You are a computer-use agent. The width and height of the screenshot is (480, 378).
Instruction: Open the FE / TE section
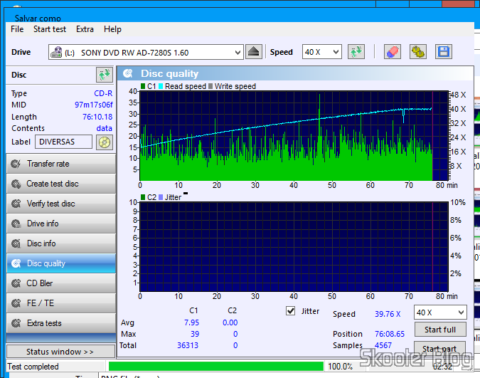pyautogui.click(x=61, y=303)
